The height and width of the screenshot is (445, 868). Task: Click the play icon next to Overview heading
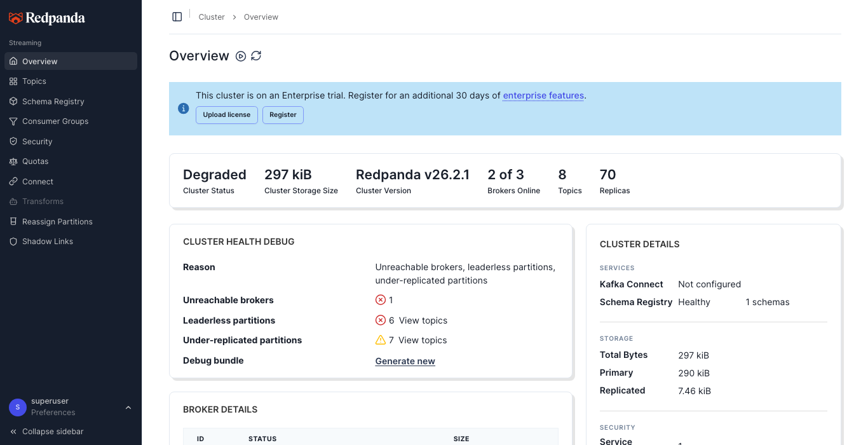click(241, 56)
